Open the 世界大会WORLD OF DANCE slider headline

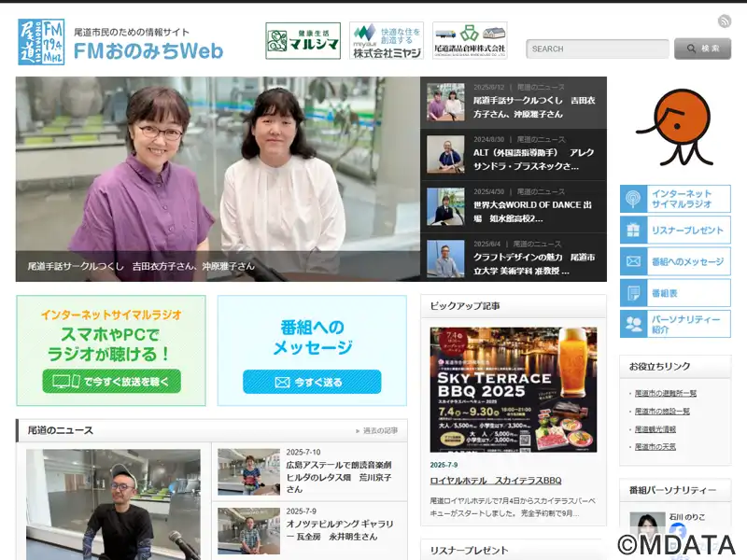(x=532, y=212)
